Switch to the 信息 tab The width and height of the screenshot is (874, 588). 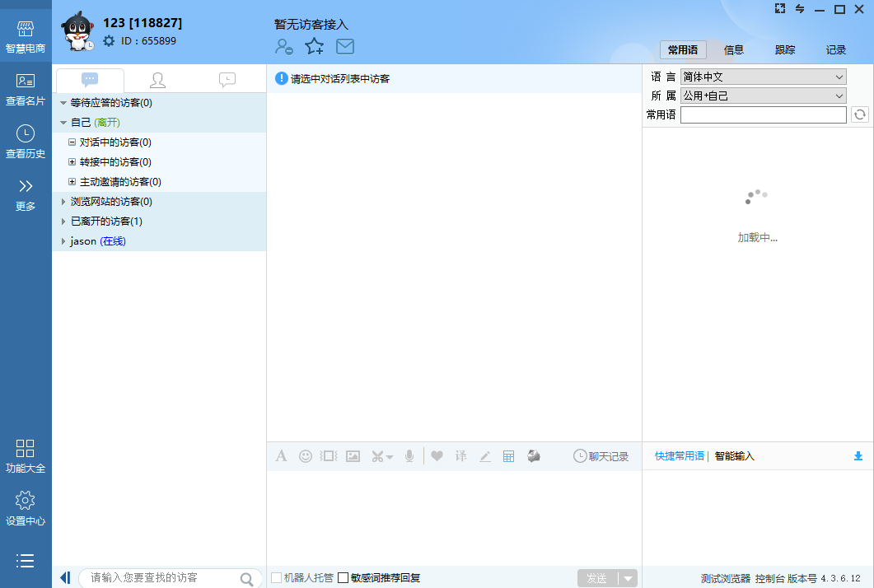(x=734, y=50)
